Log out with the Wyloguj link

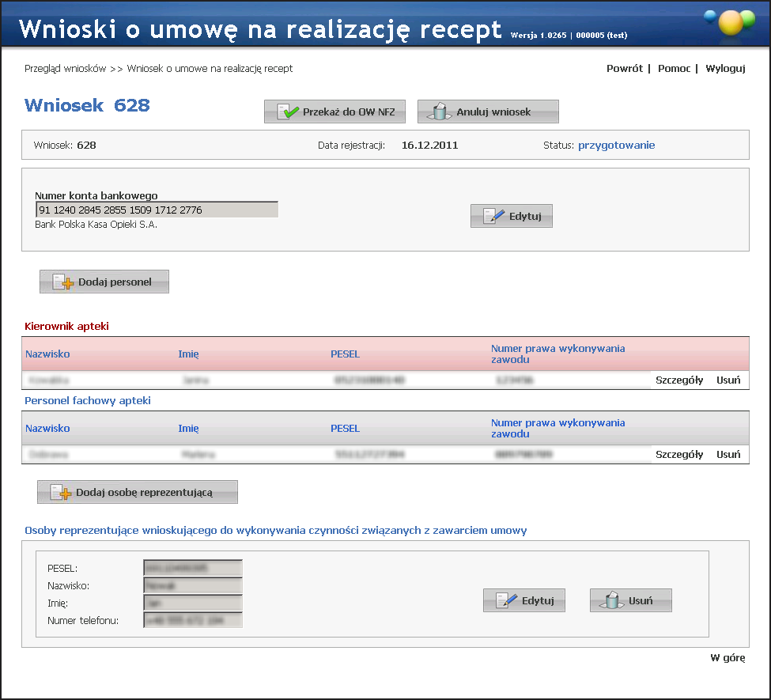[x=725, y=69]
